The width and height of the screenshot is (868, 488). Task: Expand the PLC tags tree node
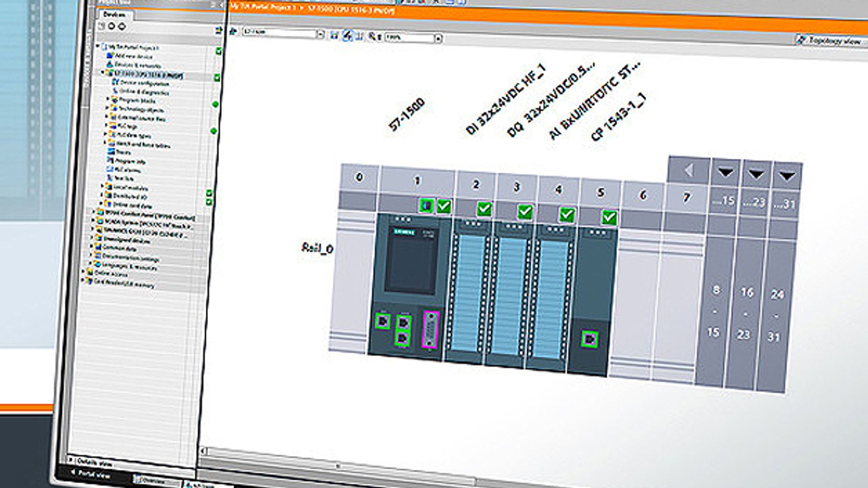coord(106,125)
